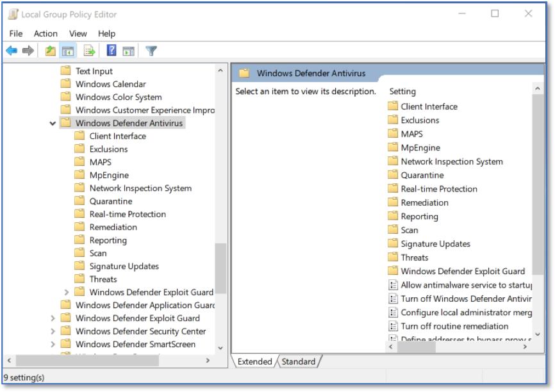Screen dimensions: 555x392
Task: Select Signature Updates in left tree
Action: tap(124, 266)
